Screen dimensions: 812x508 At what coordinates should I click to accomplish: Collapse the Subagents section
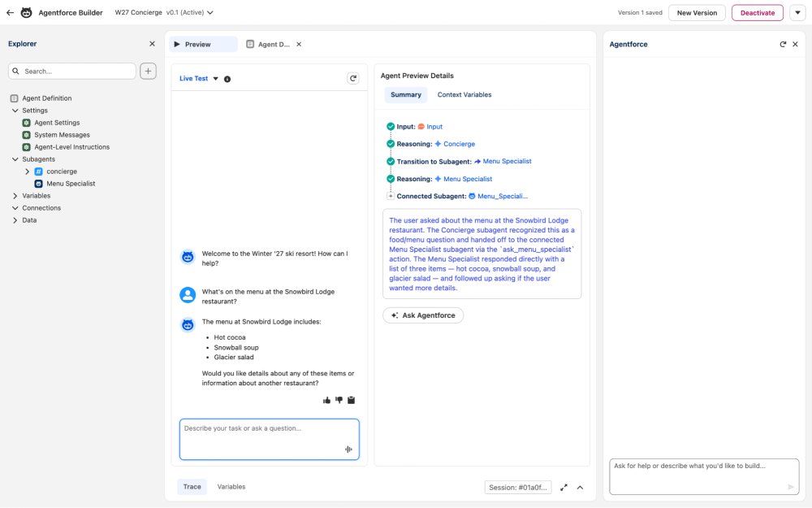[x=15, y=159]
